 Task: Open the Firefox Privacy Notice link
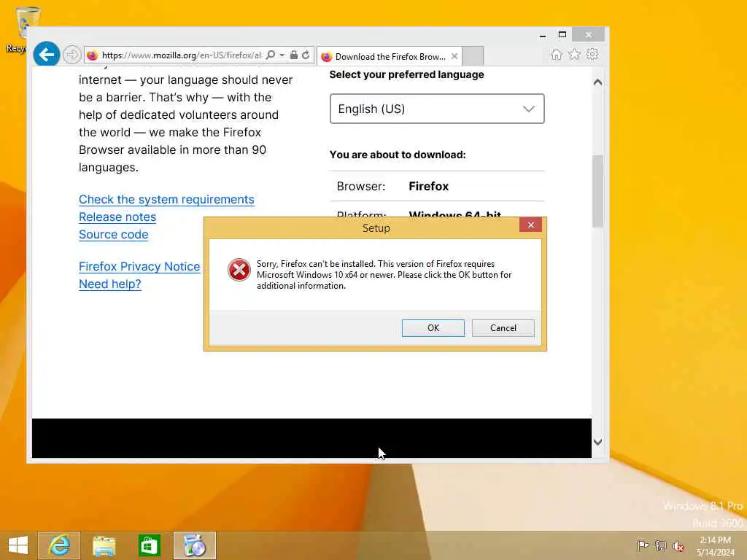pos(139,267)
